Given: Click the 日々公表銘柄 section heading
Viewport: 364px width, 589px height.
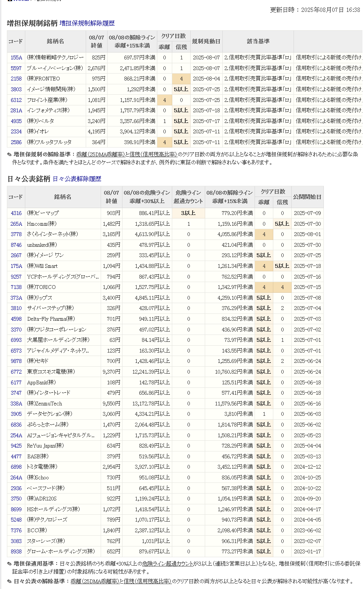Looking at the screenshot, I should point(29,179).
